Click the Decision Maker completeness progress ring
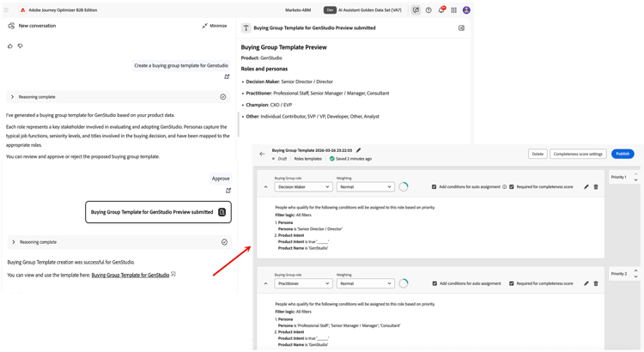This screenshot has width=644, height=352. pos(404,187)
